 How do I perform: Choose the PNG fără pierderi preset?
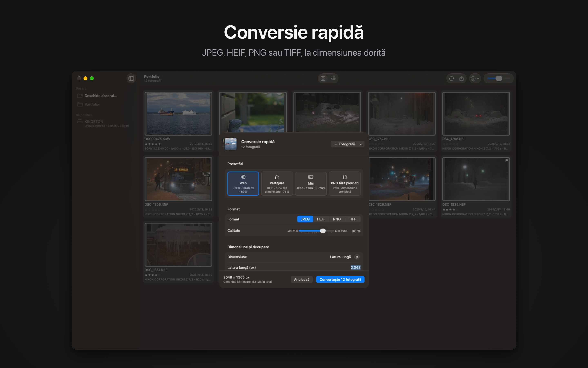[345, 184]
